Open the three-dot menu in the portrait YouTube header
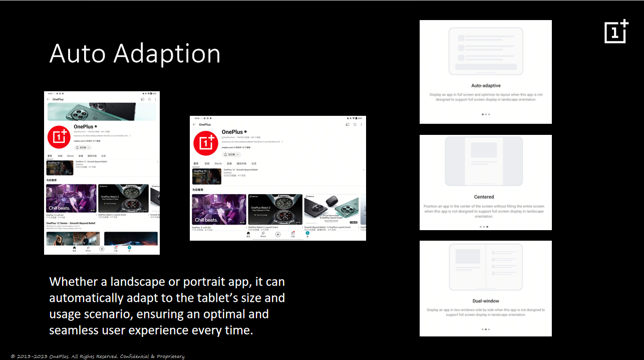Screen dimensions: 644x360 coord(155,99)
